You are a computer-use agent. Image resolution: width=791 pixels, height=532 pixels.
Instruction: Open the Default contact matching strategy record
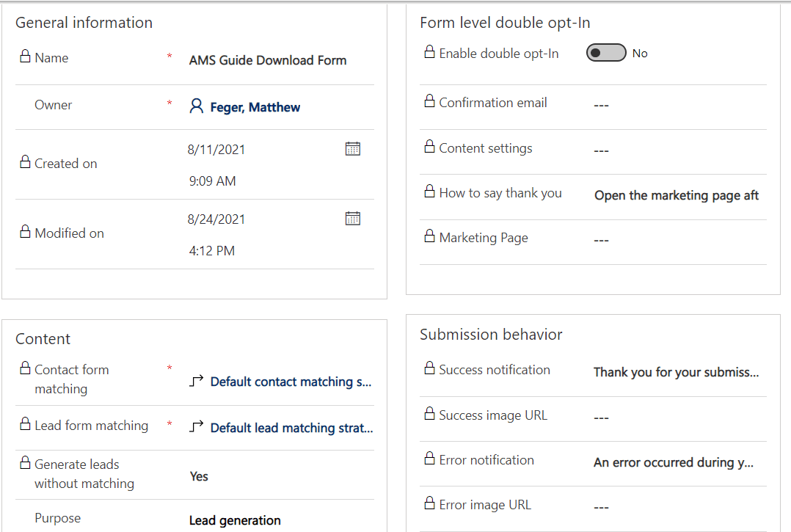[291, 382]
